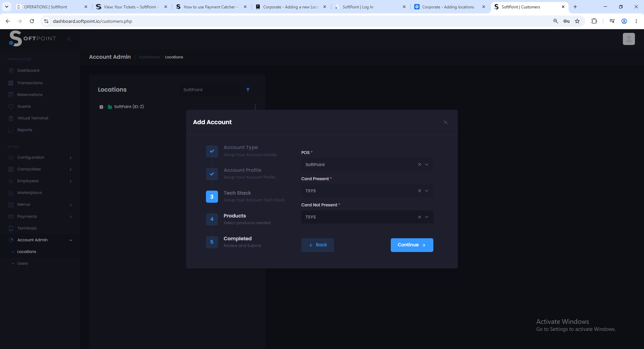Open the SoftPoint location three-dot menu
Image resolution: width=644 pixels, height=349 pixels.
tap(255, 107)
